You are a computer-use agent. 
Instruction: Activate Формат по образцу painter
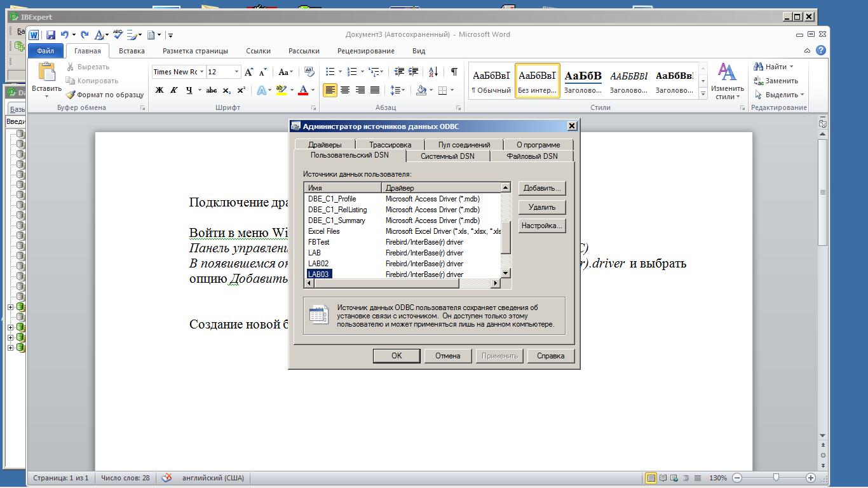[105, 95]
